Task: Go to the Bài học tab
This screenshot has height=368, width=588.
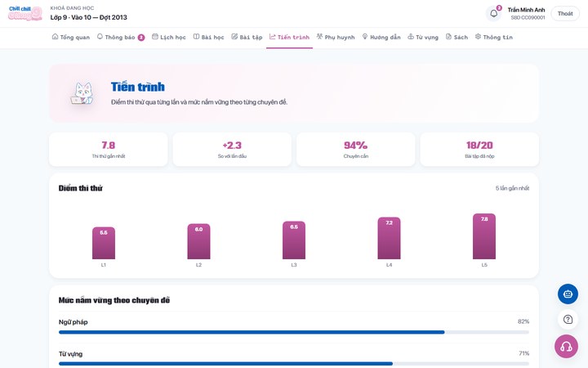Action: click(x=208, y=37)
